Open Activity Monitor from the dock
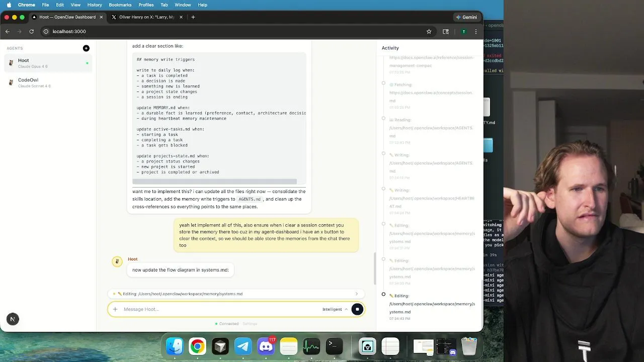The image size is (644, 362). [311, 346]
